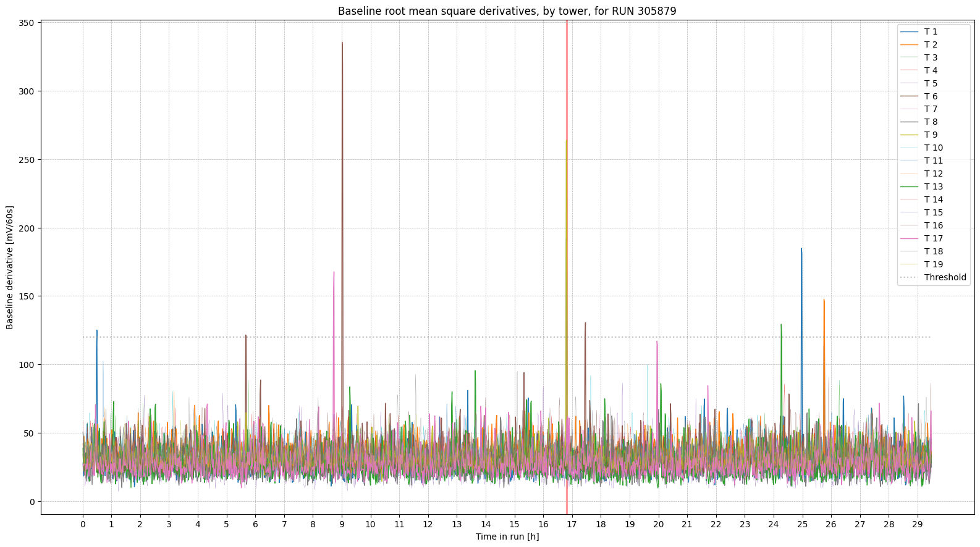Viewport: 980px width, 547px height.
Task: Select the pink T 17 legend line swatch
Action: click(x=910, y=238)
